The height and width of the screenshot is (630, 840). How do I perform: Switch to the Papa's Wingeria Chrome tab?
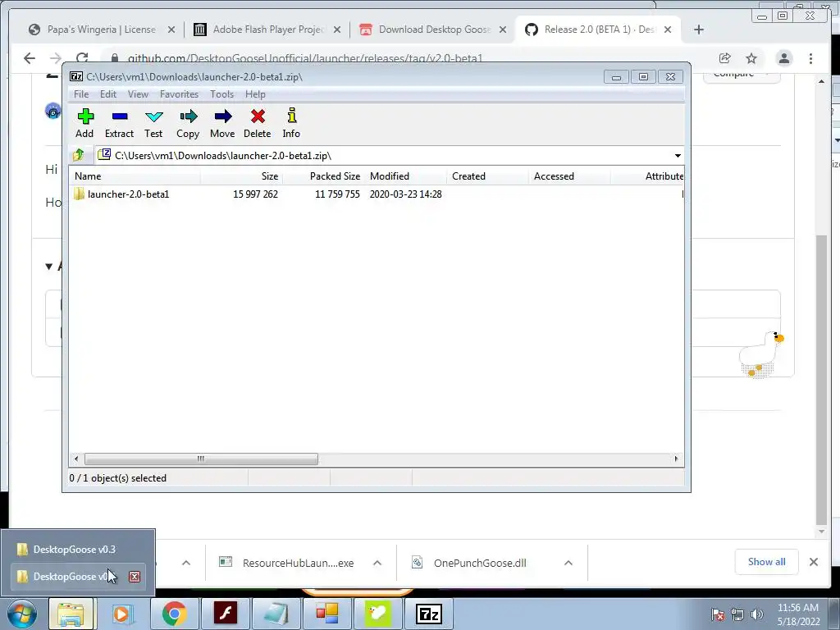pos(102,30)
